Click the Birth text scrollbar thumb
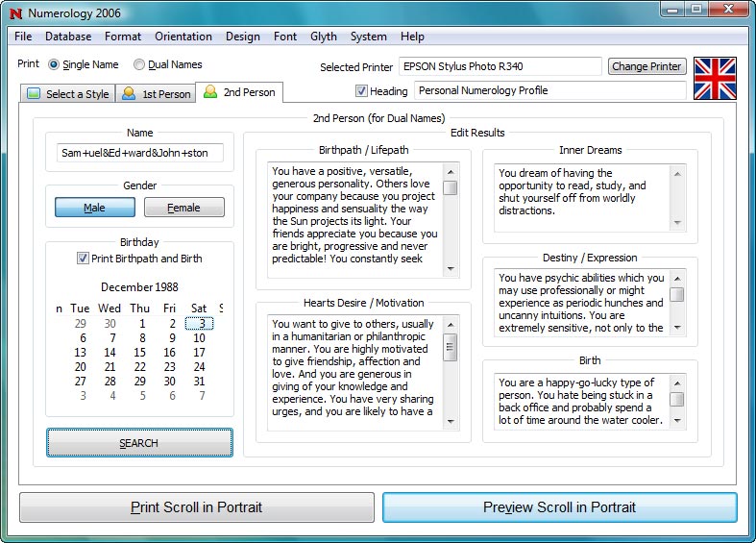Viewport: 756px width, 543px height. [677, 399]
